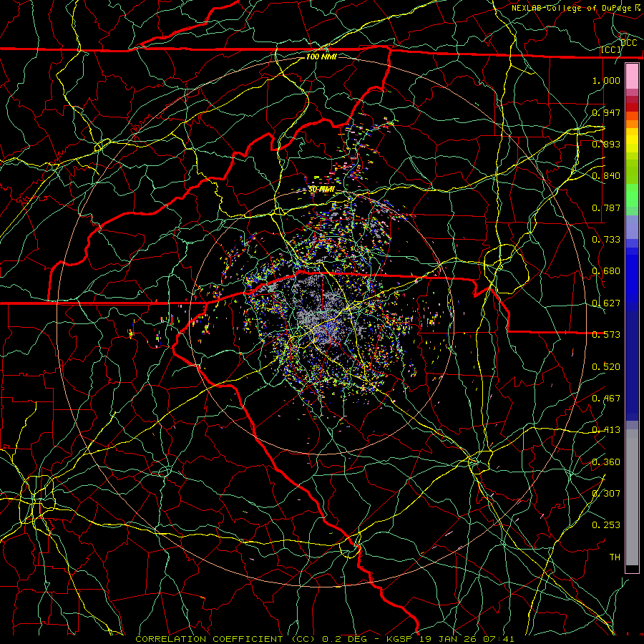Click the 50 NMI range ring label
The height and width of the screenshot is (644, 644).
pyautogui.click(x=321, y=190)
